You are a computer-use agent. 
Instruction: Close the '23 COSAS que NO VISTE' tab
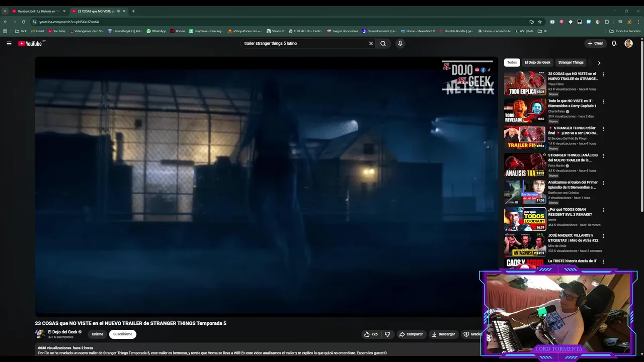124,11
